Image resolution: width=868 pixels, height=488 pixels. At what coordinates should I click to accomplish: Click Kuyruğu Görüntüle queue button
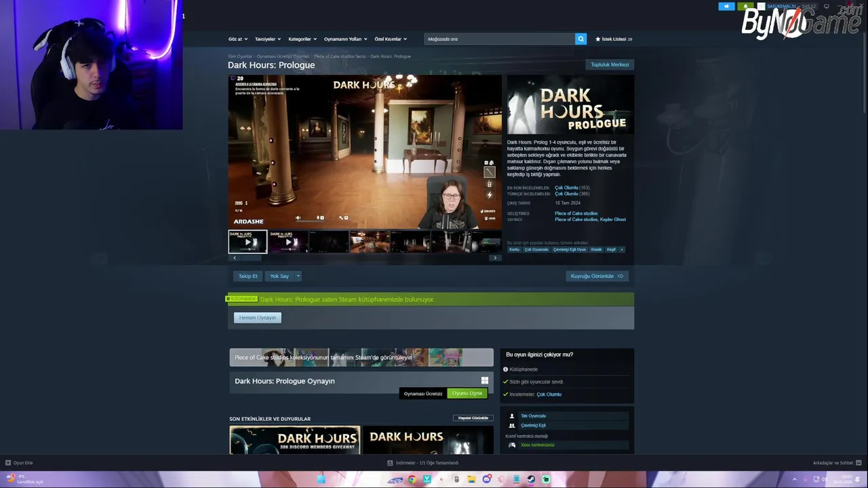pos(597,276)
